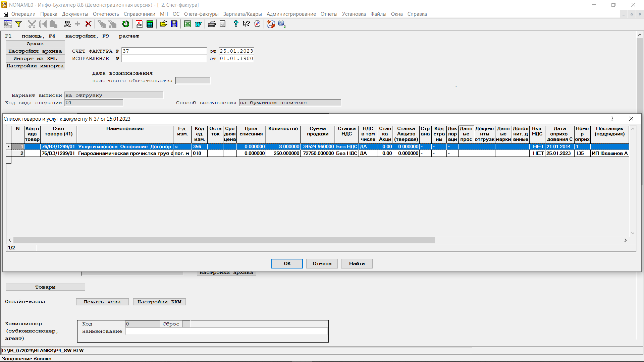The height and width of the screenshot is (362, 644).
Task: Click the quantity cell 250.000000
Action: click(283, 153)
